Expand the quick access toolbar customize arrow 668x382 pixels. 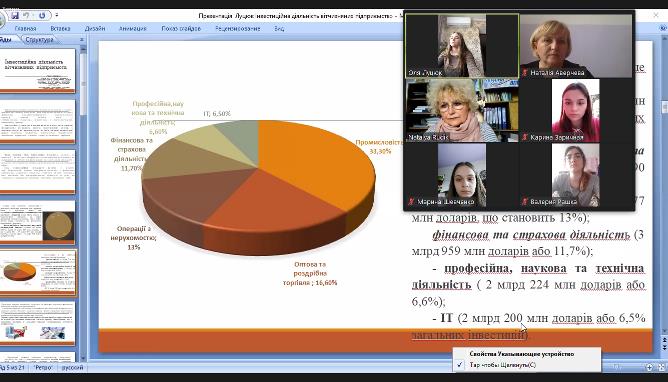coord(57,15)
